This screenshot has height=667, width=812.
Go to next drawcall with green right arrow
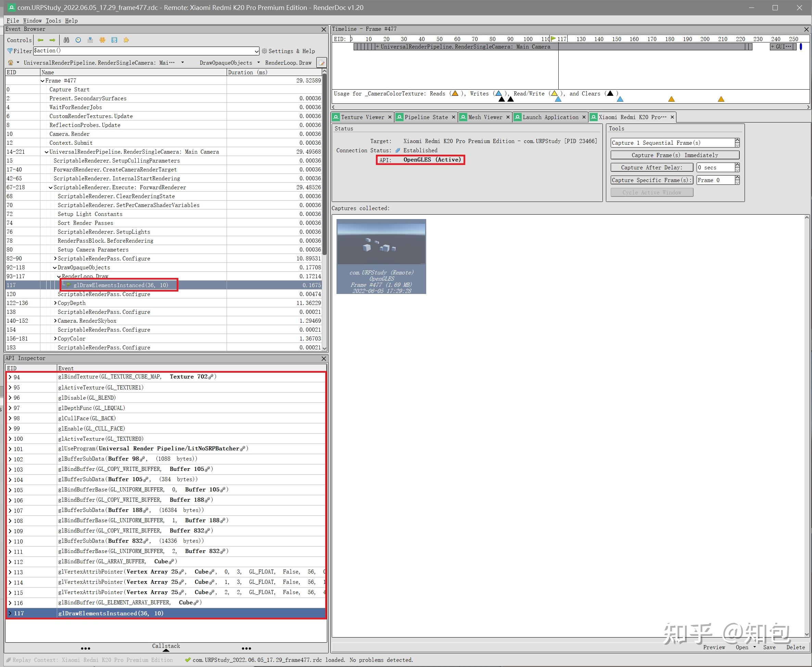coord(52,40)
